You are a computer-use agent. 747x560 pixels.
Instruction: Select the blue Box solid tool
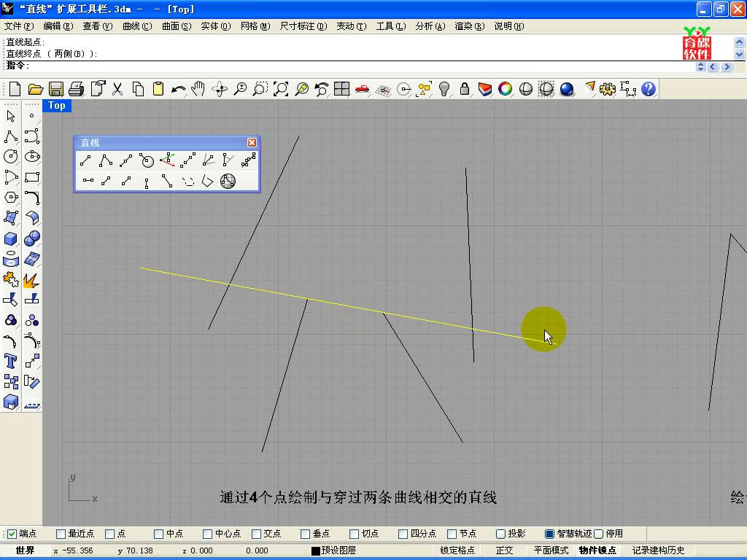[11, 238]
